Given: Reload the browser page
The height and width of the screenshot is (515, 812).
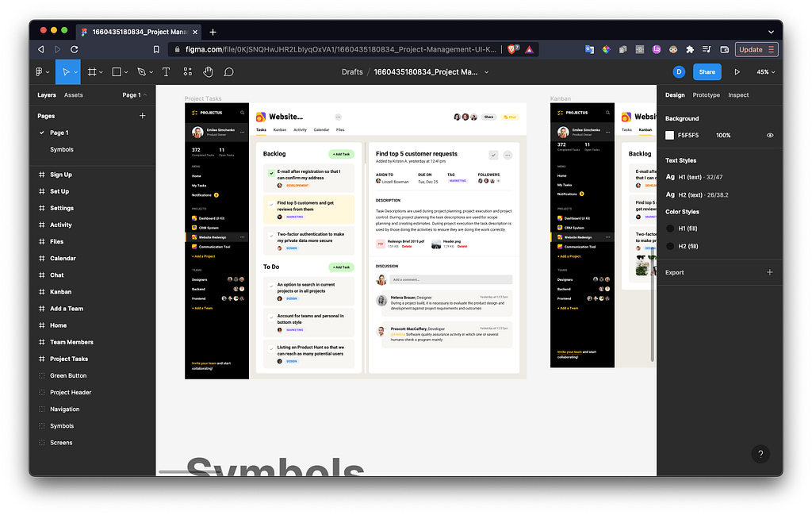Looking at the screenshot, I should (74, 49).
